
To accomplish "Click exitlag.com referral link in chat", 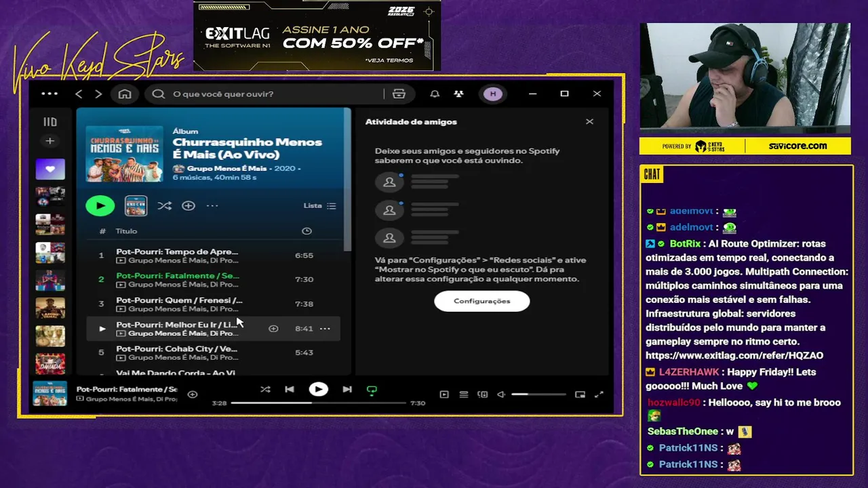I will point(734,355).
